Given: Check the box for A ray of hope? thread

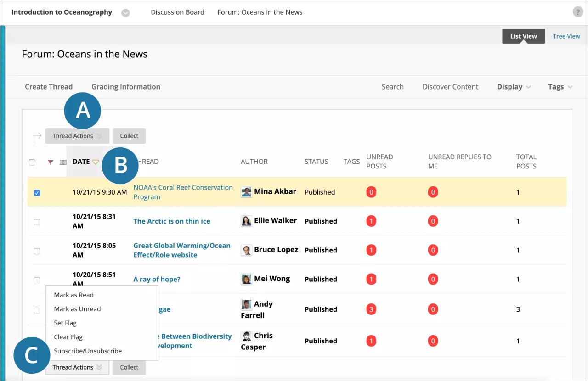Looking at the screenshot, I should click(x=37, y=281).
